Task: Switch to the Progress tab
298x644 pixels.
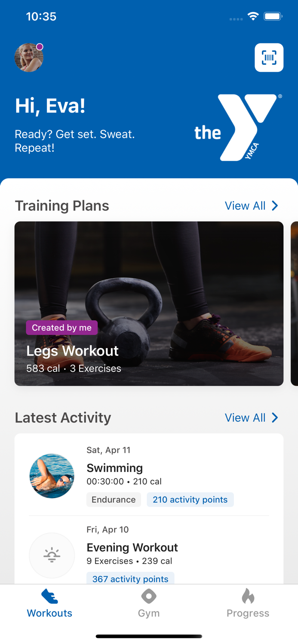Action: [x=248, y=603]
